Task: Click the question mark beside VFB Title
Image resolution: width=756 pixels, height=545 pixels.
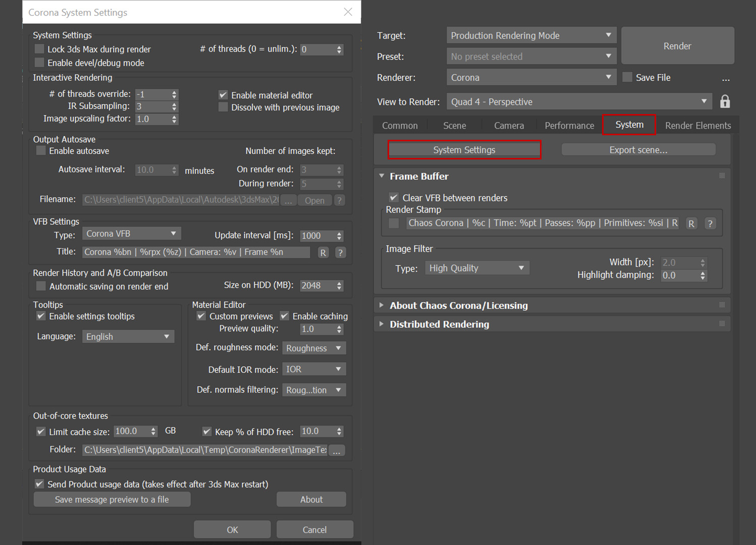Action: coord(341,252)
